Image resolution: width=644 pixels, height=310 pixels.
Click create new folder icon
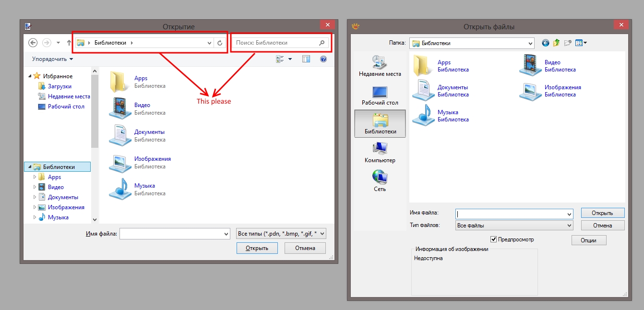click(x=568, y=43)
